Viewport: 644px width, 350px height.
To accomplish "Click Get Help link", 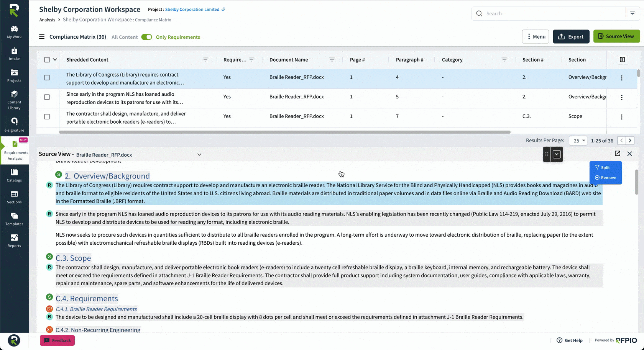I will click(x=570, y=340).
